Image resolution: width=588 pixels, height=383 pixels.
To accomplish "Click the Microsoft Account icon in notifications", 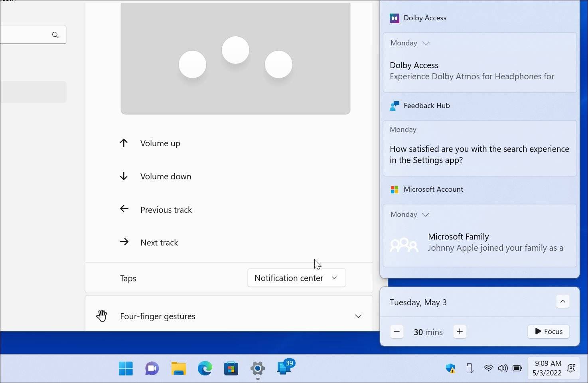I will [x=395, y=189].
